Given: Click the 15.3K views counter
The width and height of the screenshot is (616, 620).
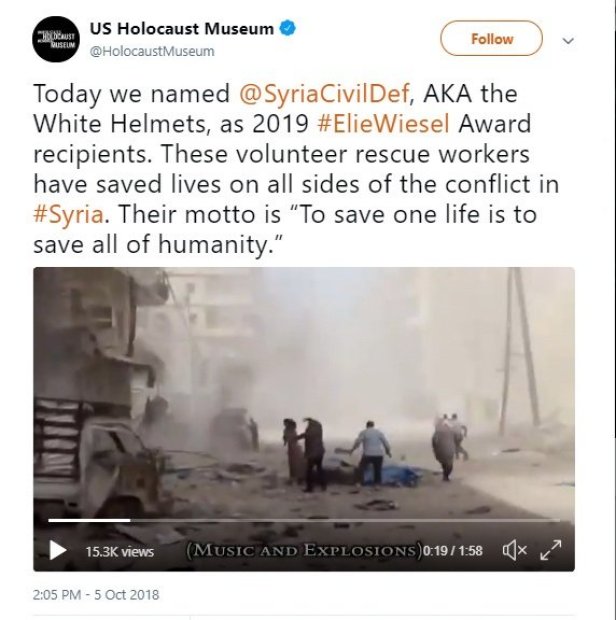Looking at the screenshot, I should tap(119, 551).
